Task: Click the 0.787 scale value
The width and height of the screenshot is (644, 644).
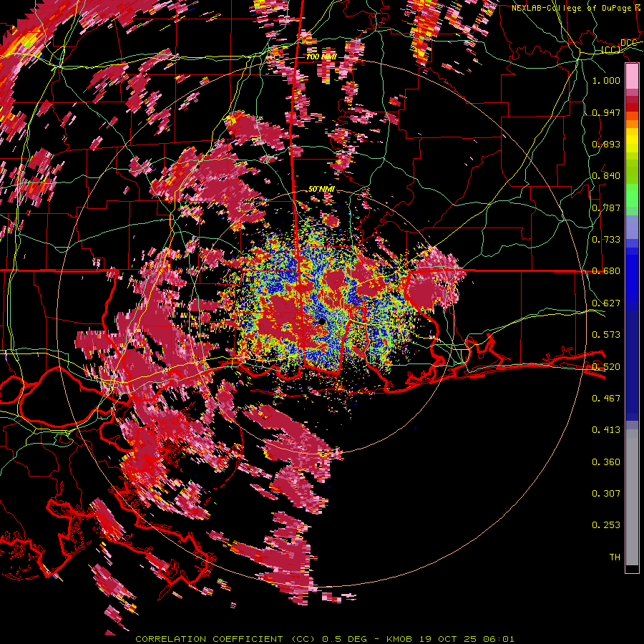Action: (606, 208)
